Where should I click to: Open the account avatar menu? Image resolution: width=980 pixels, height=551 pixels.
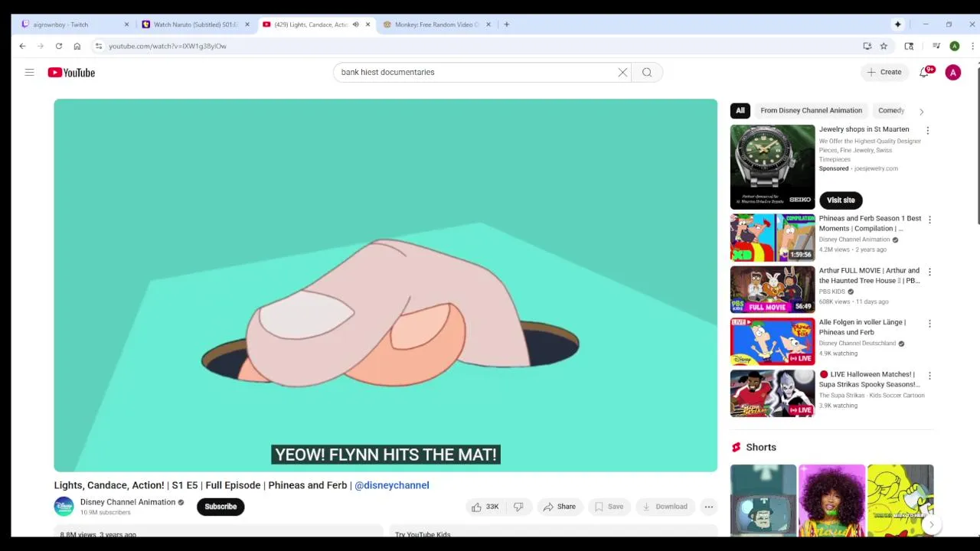[x=952, y=73]
